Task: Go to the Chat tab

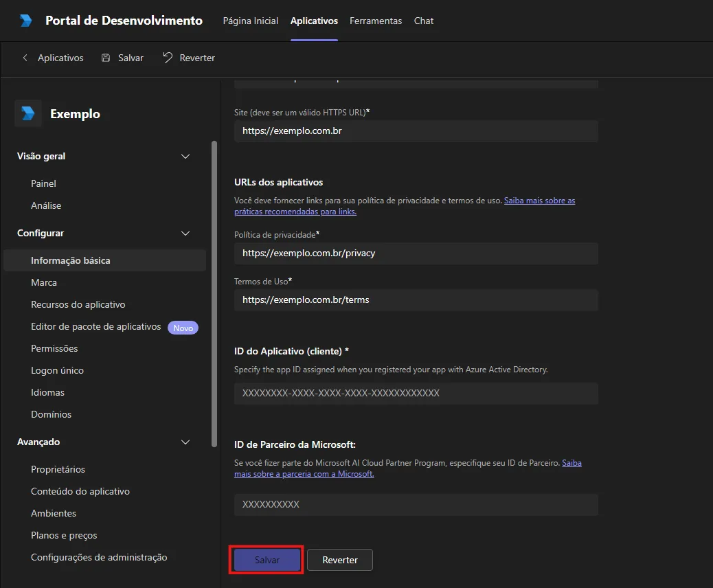Action: [x=423, y=21]
